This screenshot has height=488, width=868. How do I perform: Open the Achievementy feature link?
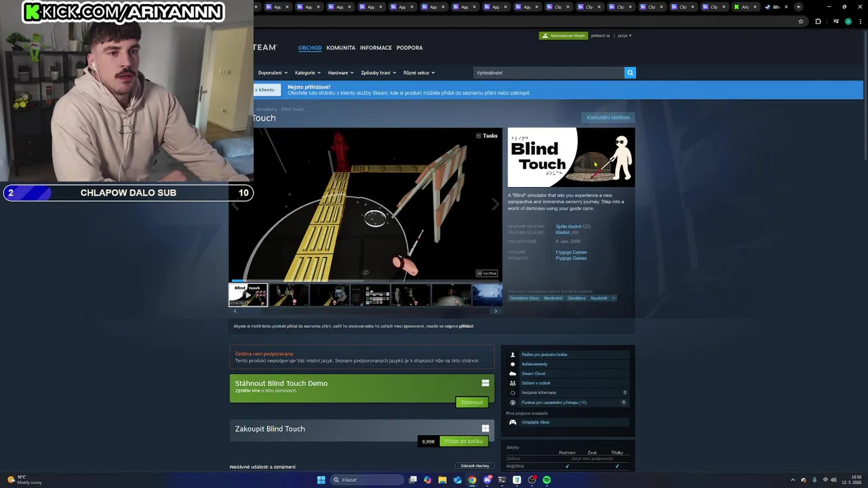click(x=534, y=364)
